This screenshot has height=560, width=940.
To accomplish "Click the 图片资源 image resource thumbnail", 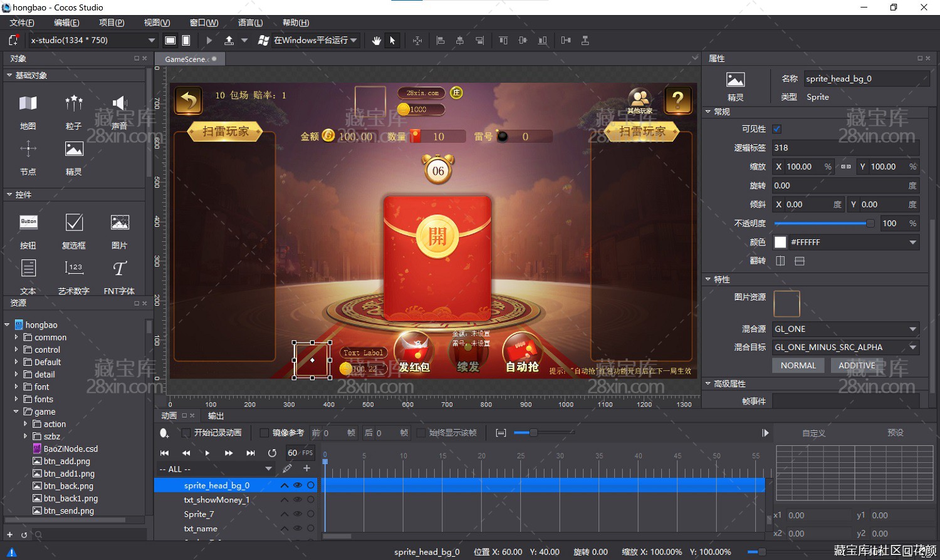I will click(x=786, y=304).
